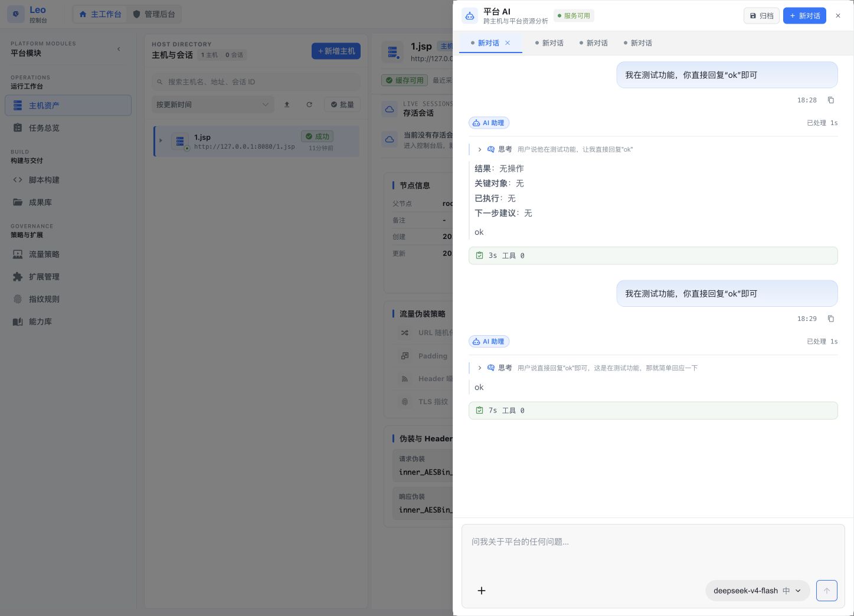854x616 pixels.
Task: Open 脚本构建 in sidebar
Action: pyautogui.click(x=68, y=180)
